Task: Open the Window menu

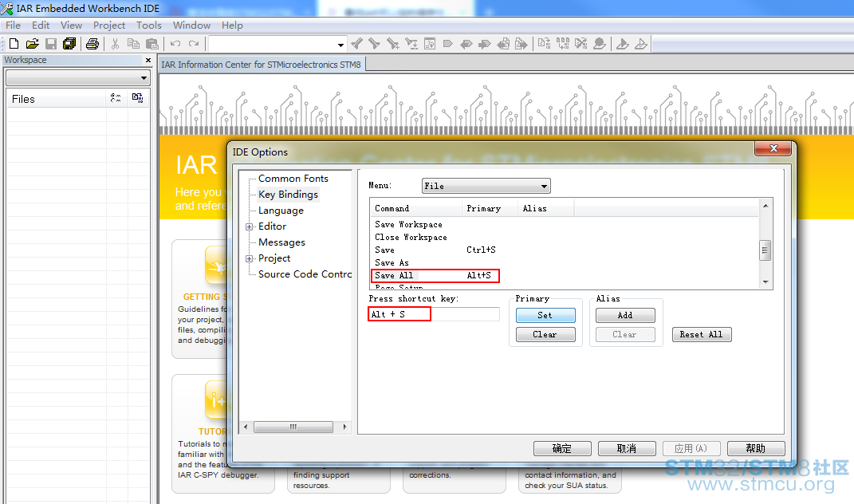Action: coord(191,25)
